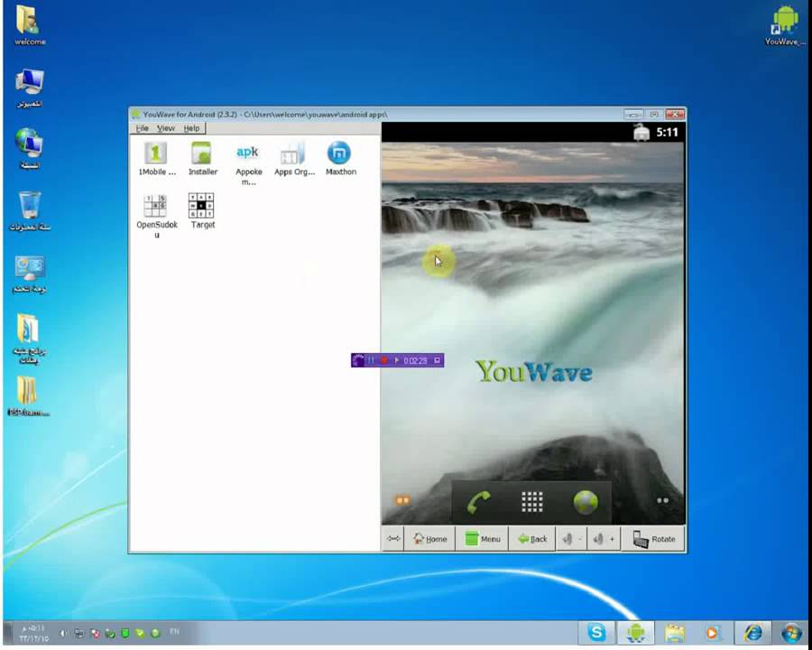Click the Media Player taskbar icon
The height and width of the screenshot is (650, 812).
click(713, 632)
